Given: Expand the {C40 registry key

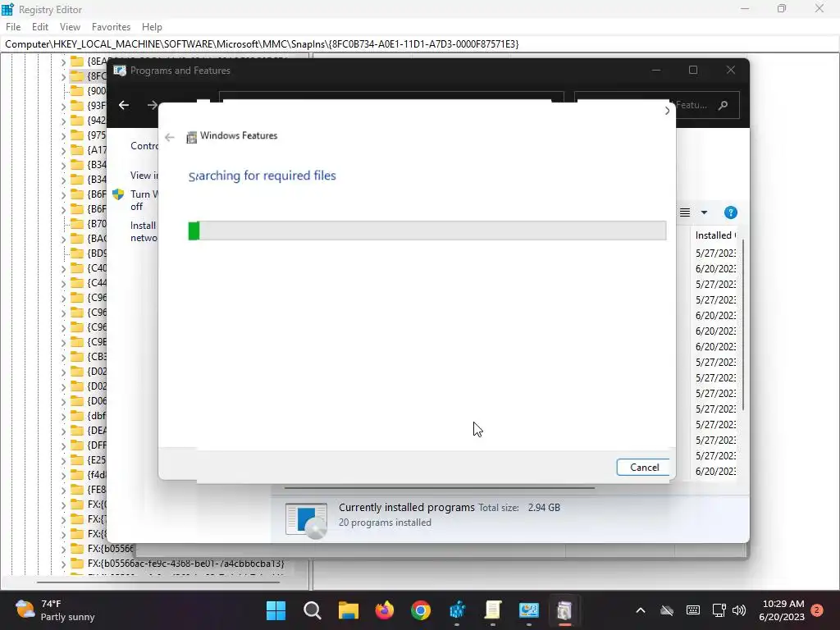Looking at the screenshot, I should (x=63, y=268).
